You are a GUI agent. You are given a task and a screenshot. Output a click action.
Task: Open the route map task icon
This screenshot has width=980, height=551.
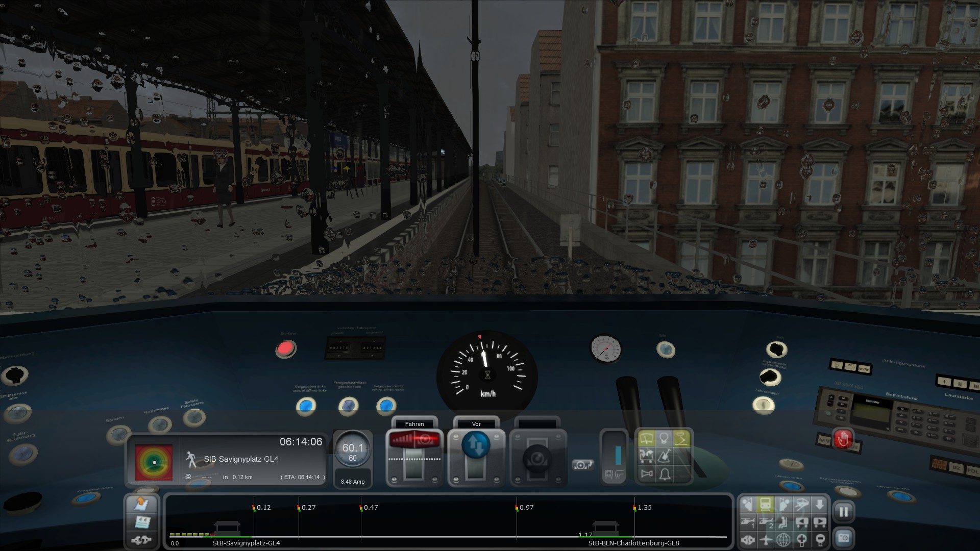pos(141,504)
